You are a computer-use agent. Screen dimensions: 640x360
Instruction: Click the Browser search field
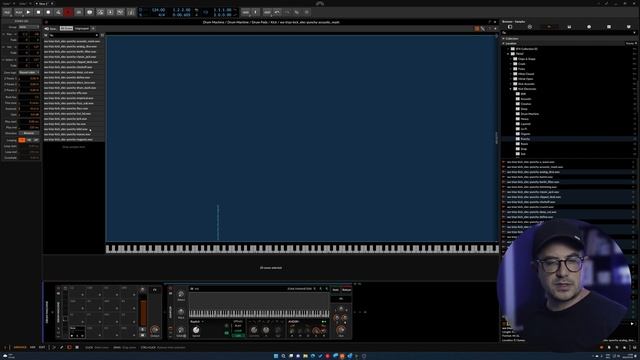(x=569, y=33)
